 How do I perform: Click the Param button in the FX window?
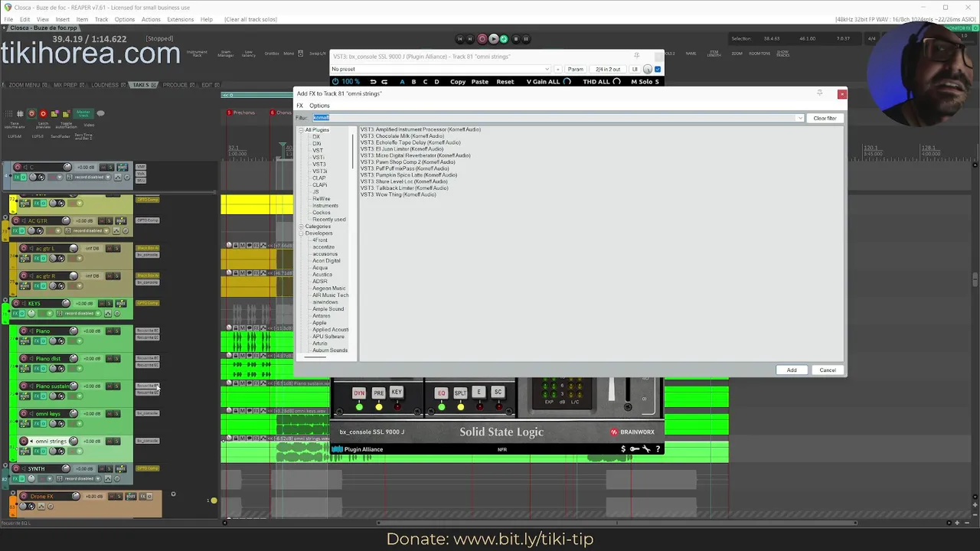pyautogui.click(x=575, y=69)
